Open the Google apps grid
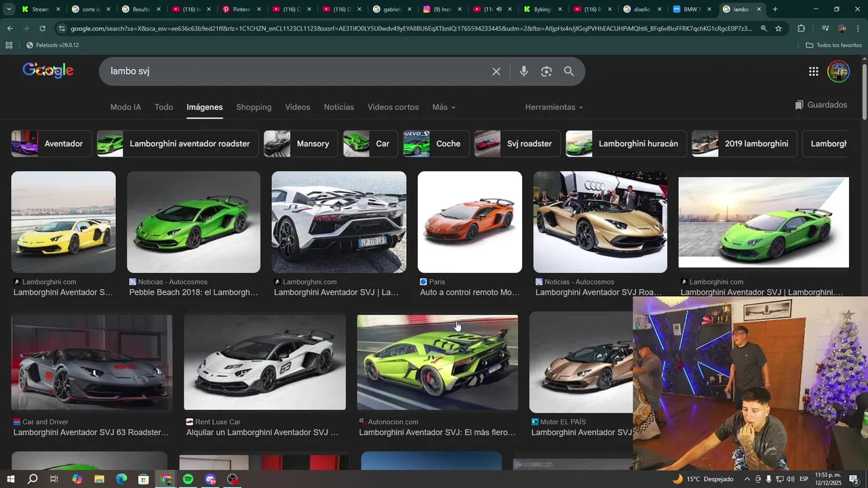Viewport: 868px width, 488px height. click(x=814, y=71)
